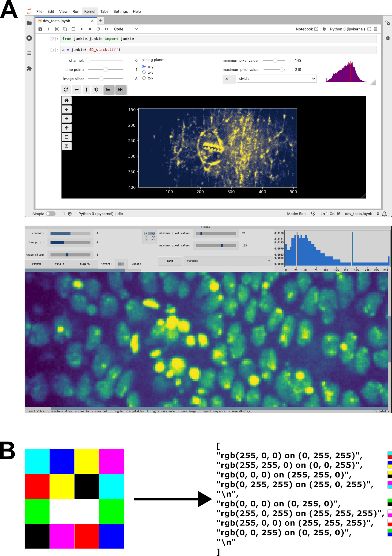Select the z-y slicing plane radio
Viewport: 392px width, 556px height.
point(144,72)
